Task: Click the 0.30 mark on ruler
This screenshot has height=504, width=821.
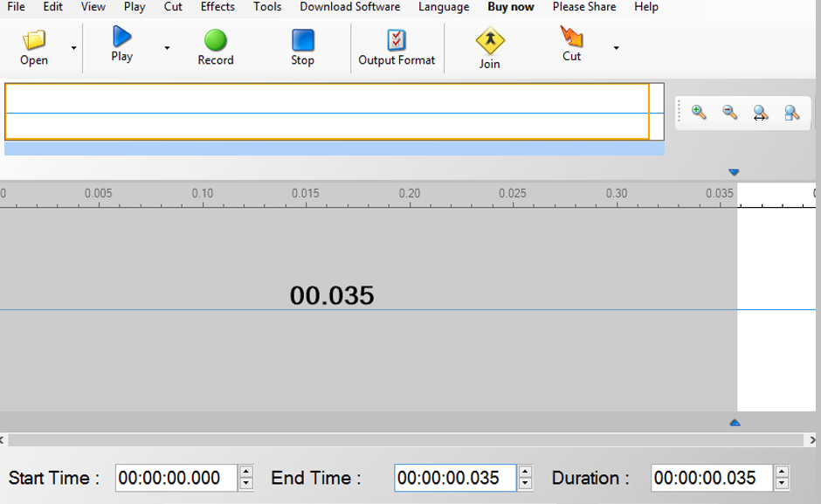Action: coord(617,193)
